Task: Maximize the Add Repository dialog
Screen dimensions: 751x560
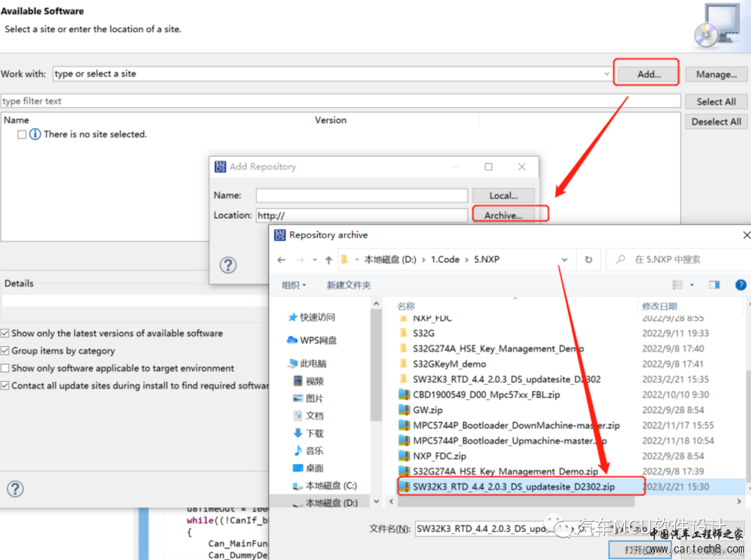Action: coord(488,167)
